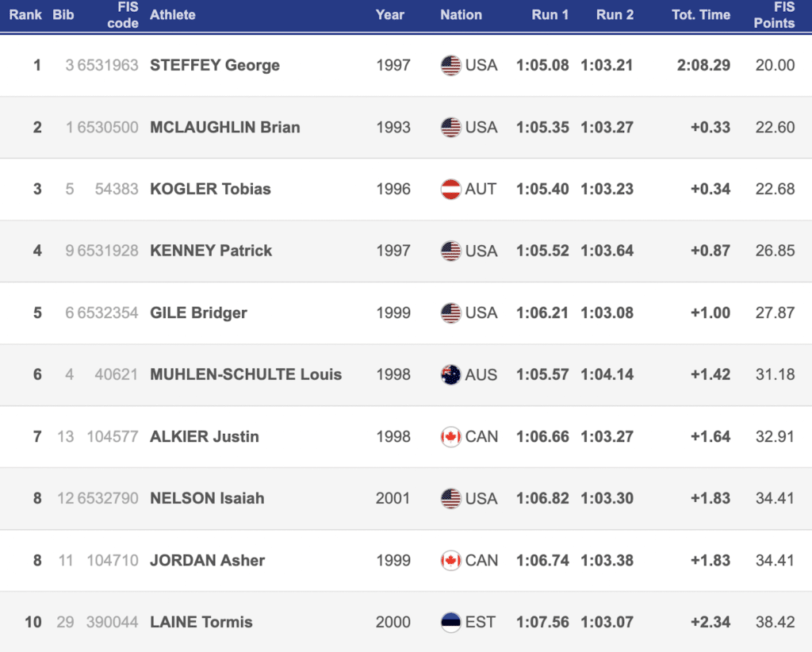The width and height of the screenshot is (812, 652).
Task: Open KENNEY Patrick's athlete link
Action: (210, 251)
